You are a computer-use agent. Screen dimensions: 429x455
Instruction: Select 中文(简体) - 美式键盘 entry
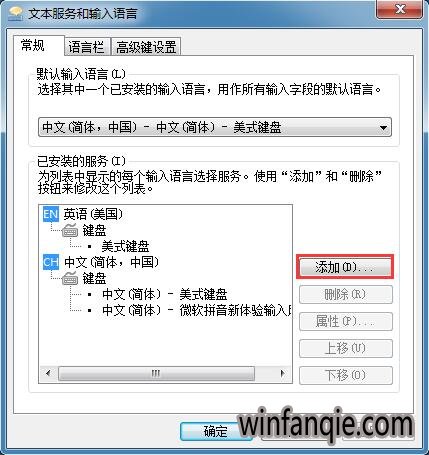165,295
